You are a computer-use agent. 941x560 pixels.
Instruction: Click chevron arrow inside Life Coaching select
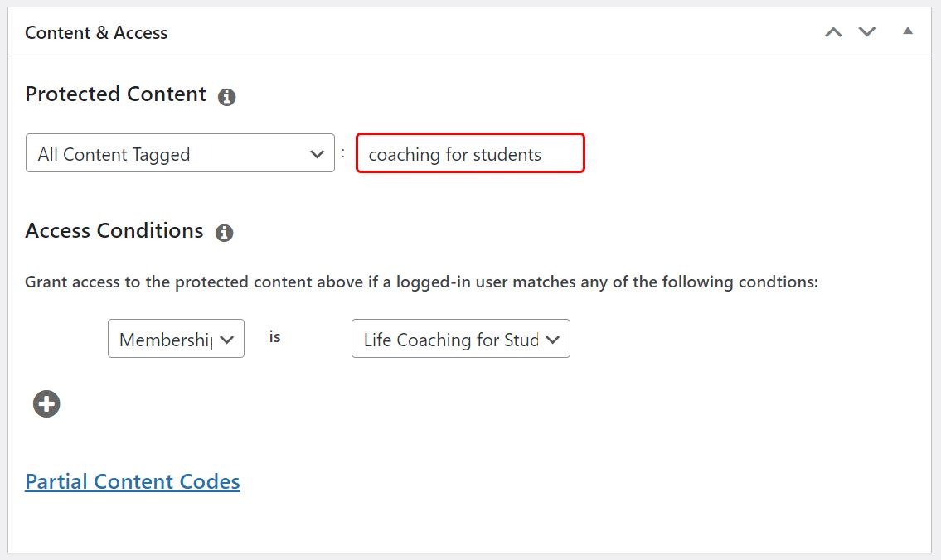pyautogui.click(x=553, y=340)
